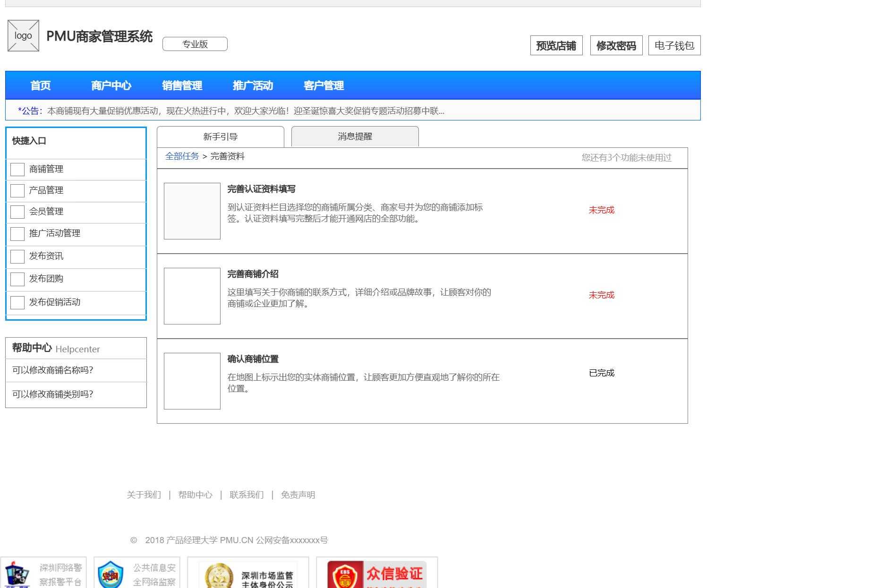
Task: Open the 全部任务 breadcrumb link
Action: 182,156
